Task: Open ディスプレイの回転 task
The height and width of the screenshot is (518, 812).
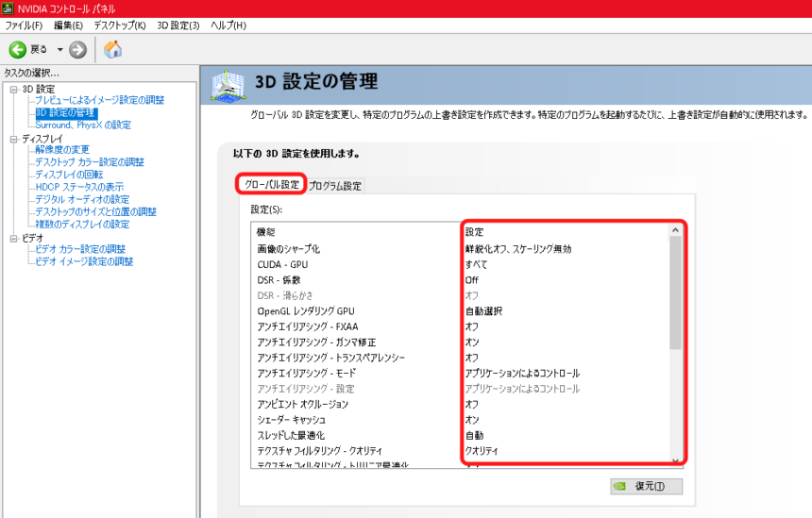Action: tap(69, 175)
